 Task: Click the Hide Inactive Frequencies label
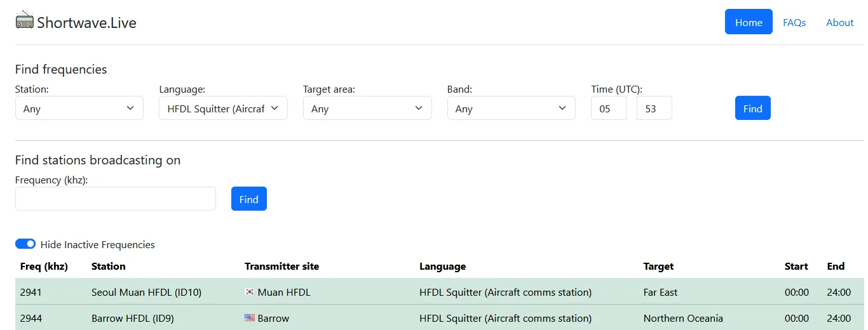[98, 245]
